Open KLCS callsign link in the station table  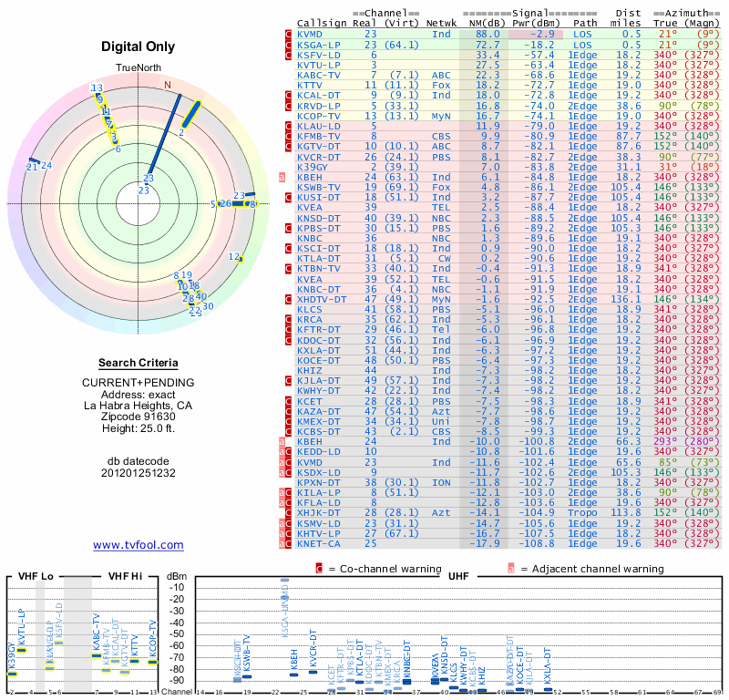point(310,309)
